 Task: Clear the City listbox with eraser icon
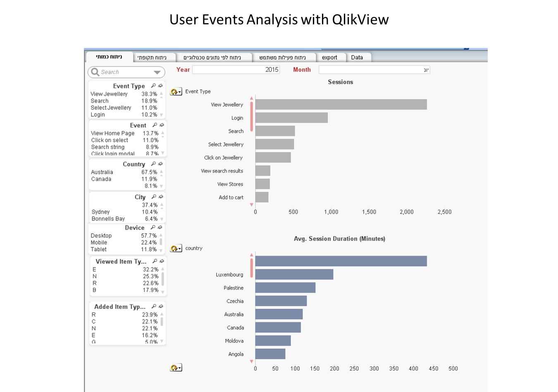(x=161, y=197)
